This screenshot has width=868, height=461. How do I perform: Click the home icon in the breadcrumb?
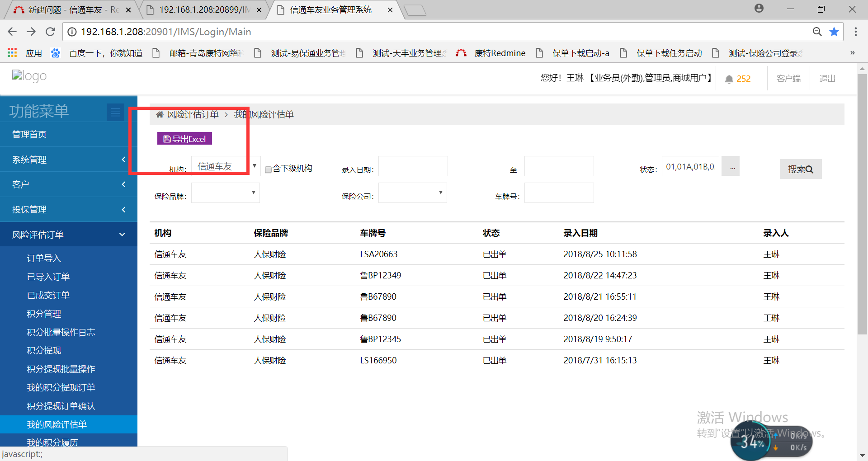pyautogui.click(x=160, y=115)
